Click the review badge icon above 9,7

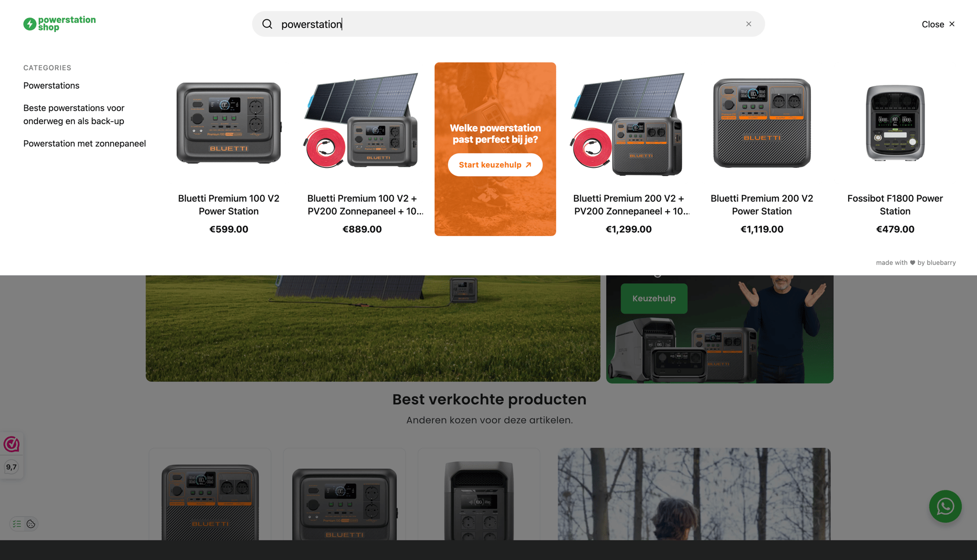[x=11, y=444]
